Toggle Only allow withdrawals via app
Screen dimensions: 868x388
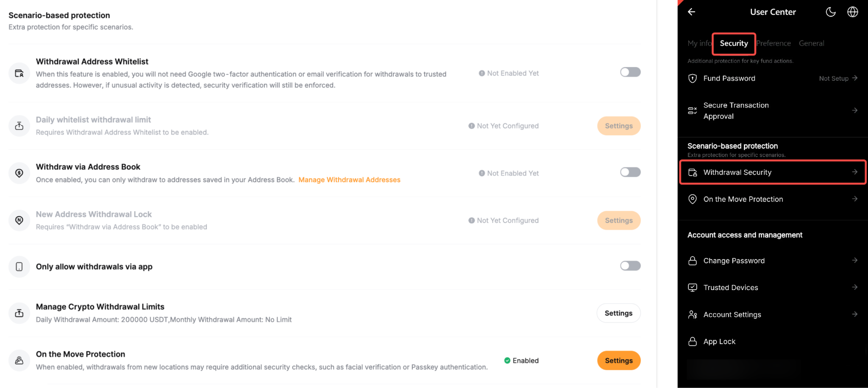[x=630, y=266]
